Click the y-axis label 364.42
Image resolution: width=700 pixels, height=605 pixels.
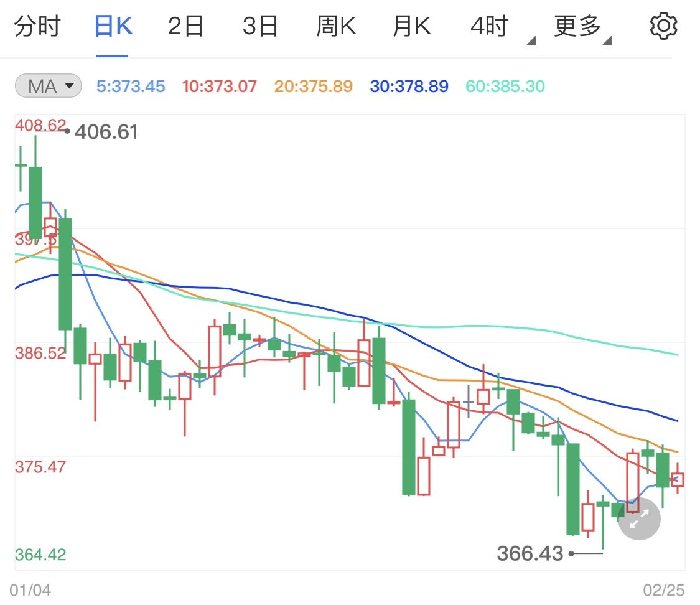coord(40,555)
